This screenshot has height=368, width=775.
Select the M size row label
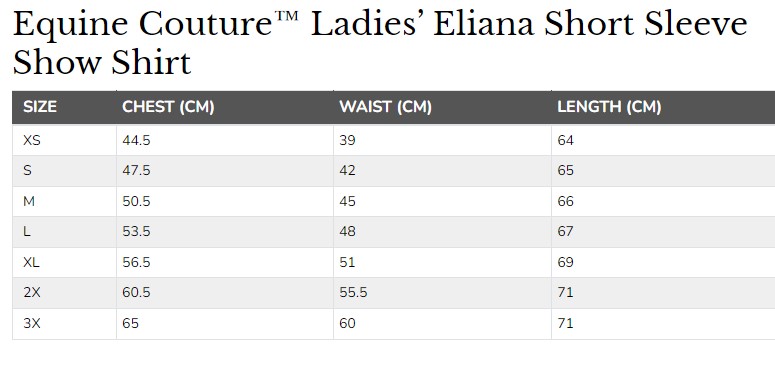tap(29, 202)
